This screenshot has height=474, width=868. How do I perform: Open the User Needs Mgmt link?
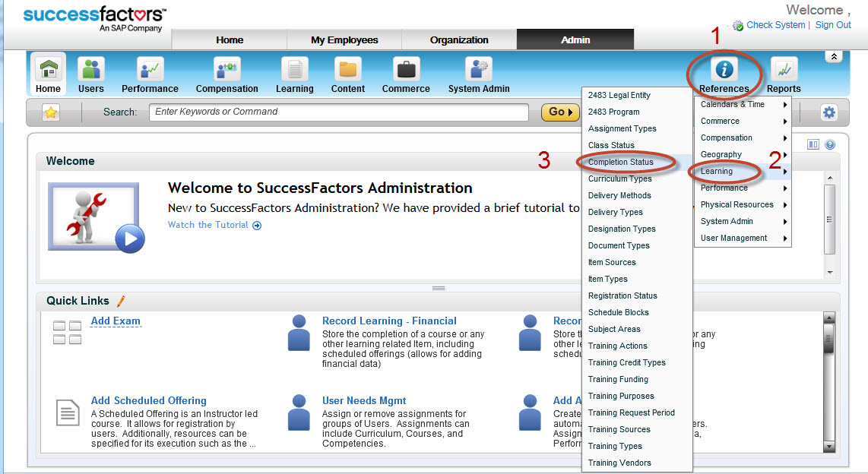pos(364,400)
